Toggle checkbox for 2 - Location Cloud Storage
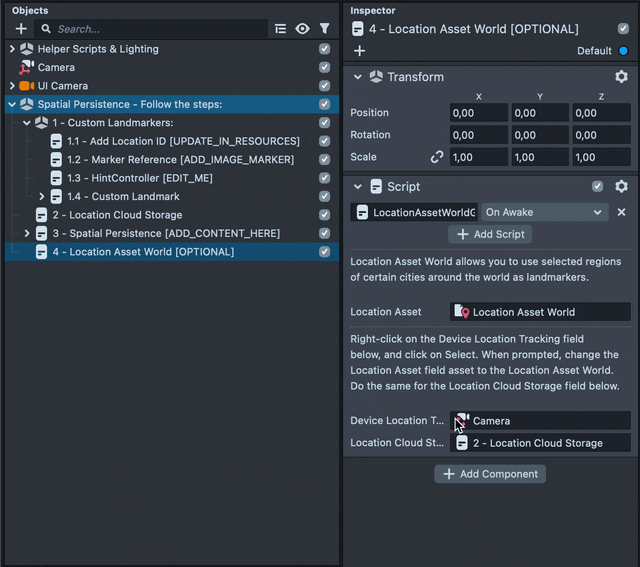The image size is (640, 567). coord(324,215)
